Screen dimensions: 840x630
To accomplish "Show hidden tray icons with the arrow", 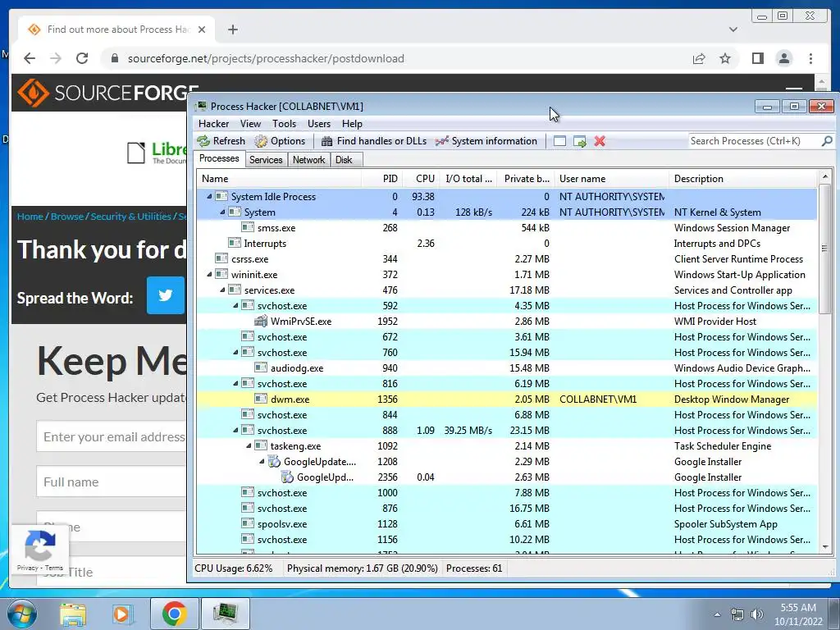I will coord(717,614).
